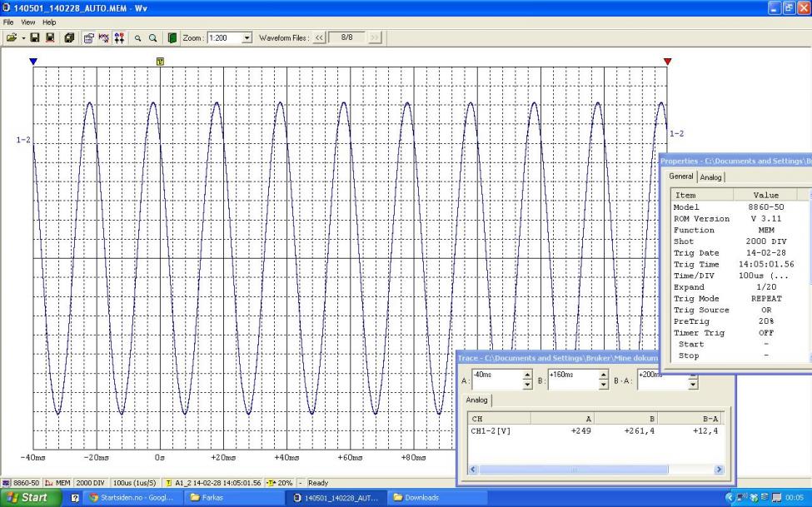Open the File menu
Image resolution: width=812 pixels, height=507 pixels.
(10, 22)
